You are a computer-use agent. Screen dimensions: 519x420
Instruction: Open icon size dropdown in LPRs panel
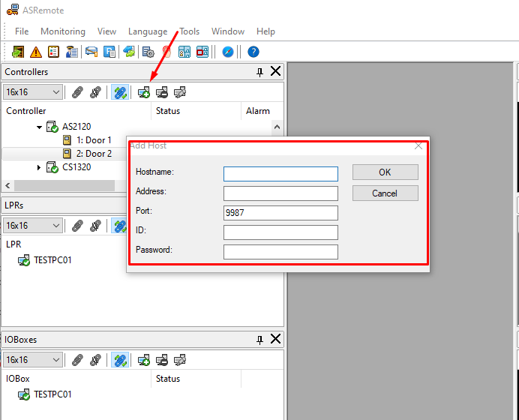tap(33, 226)
